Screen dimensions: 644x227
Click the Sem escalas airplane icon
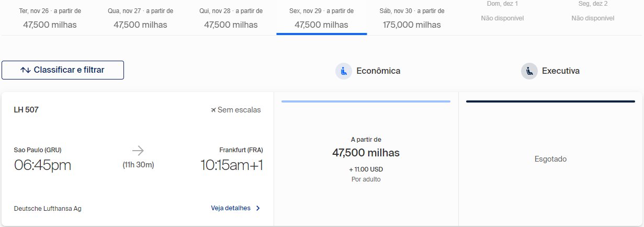[x=213, y=110]
